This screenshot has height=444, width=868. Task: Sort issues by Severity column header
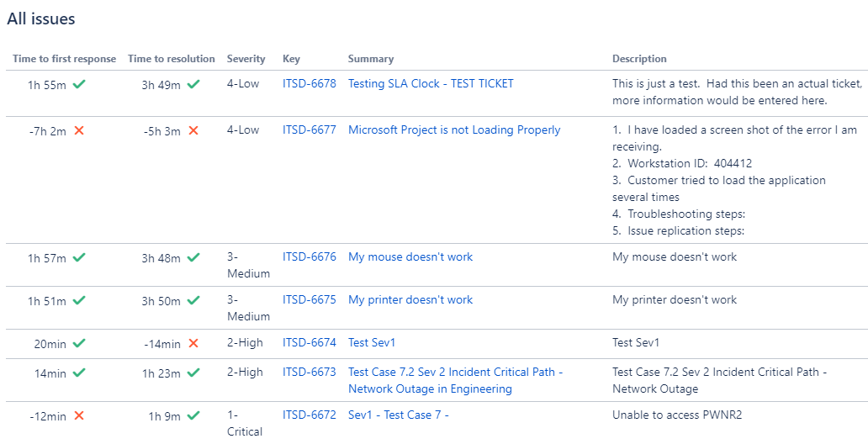tap(246, 59)
